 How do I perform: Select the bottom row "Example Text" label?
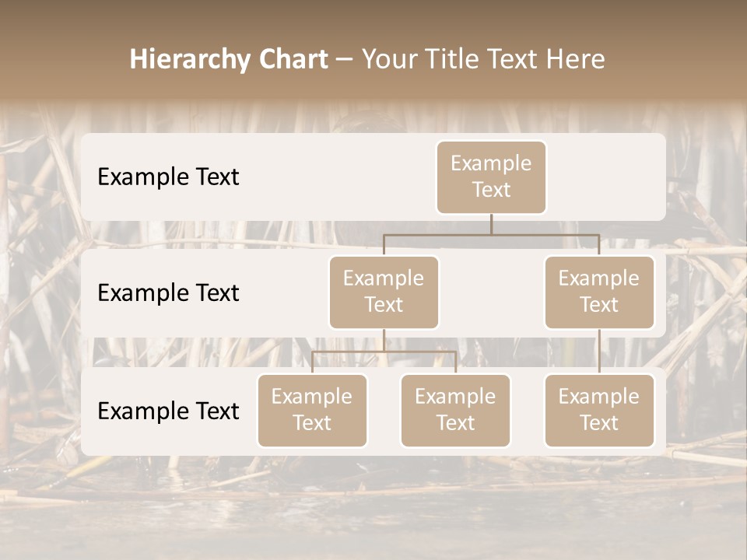pos(168,411)
